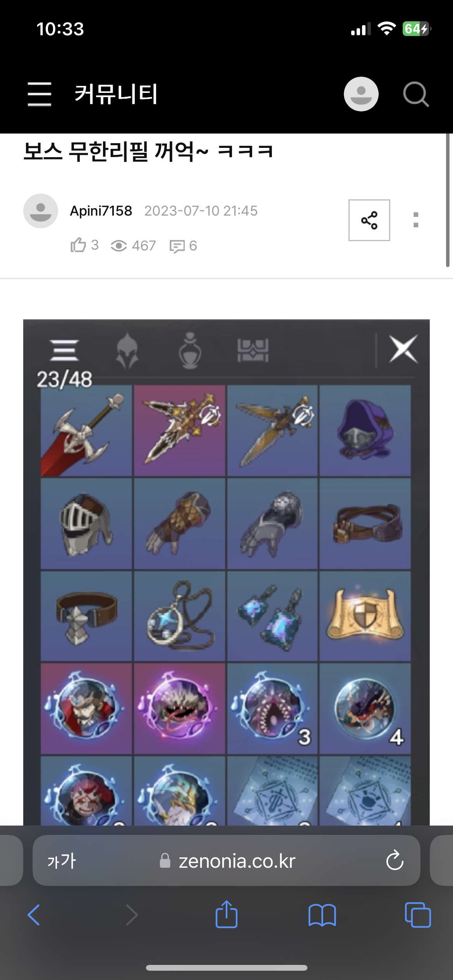Like the post with the thumbs-up icon

(78, 245)
